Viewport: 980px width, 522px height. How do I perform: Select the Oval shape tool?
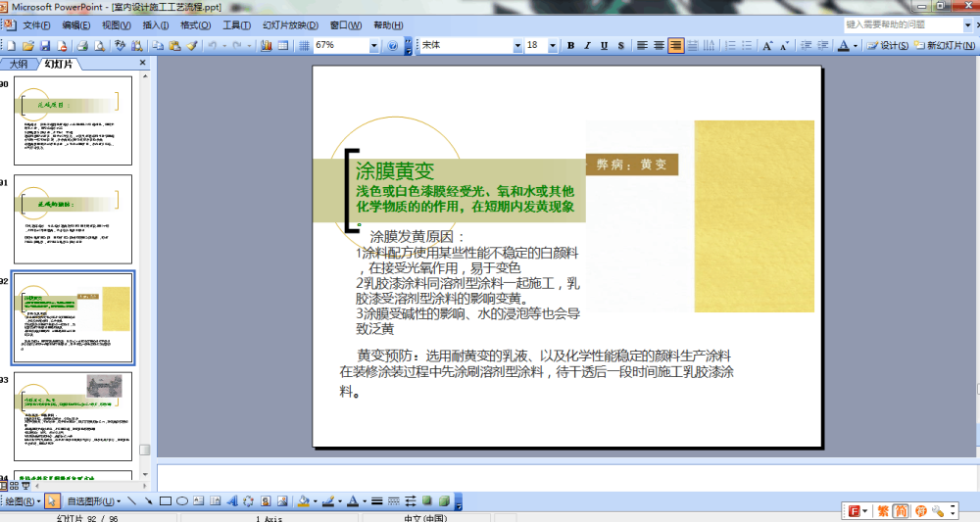coord(182,500)
